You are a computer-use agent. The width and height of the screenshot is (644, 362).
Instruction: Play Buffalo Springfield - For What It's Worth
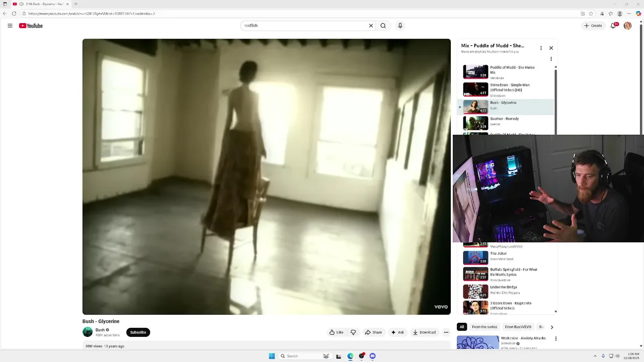click(506, 274)
